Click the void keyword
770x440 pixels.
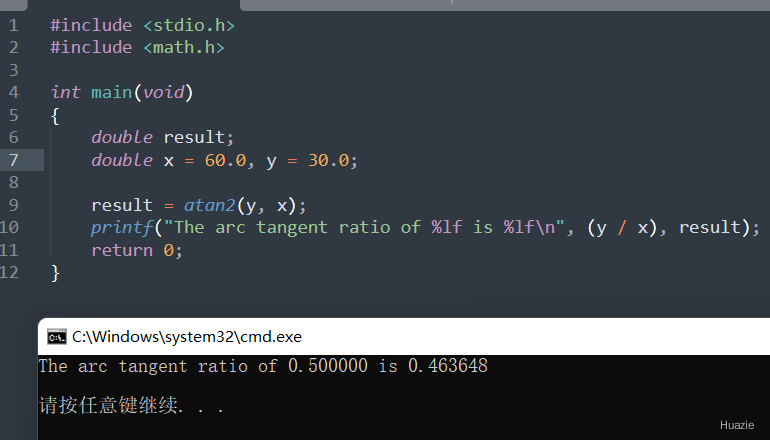[164, 92]
